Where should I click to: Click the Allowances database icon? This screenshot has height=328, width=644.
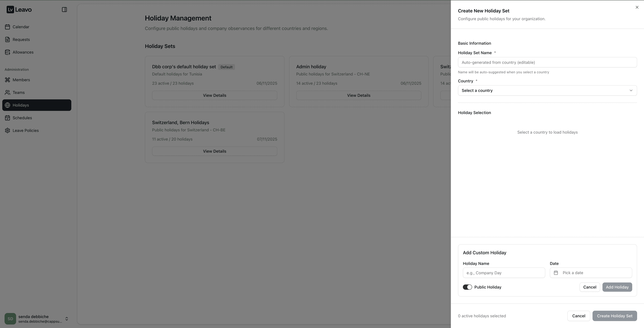(8, 52)
